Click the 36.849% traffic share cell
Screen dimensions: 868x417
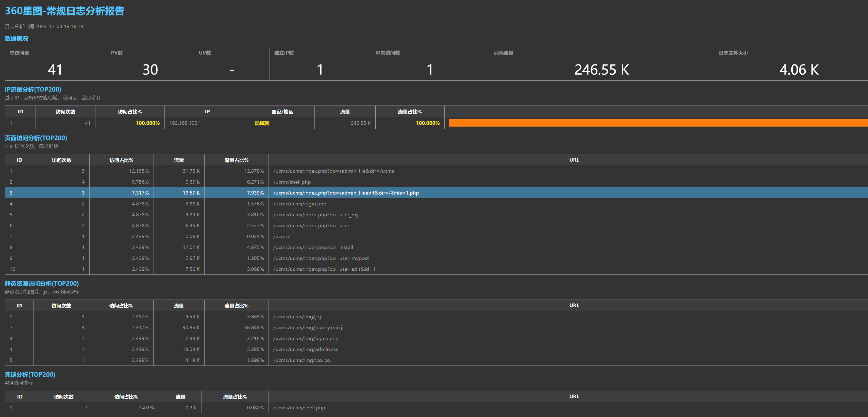click(x=254, y=328)
